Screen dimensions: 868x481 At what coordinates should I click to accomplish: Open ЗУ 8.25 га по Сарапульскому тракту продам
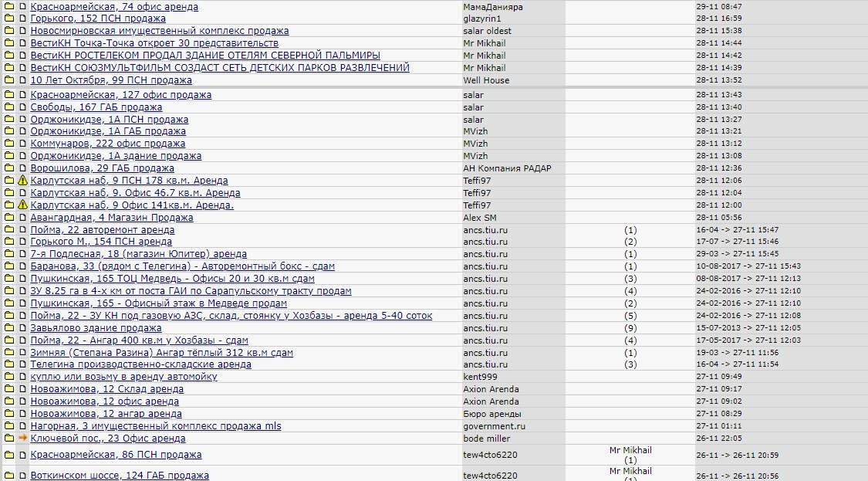coord(191,290)
